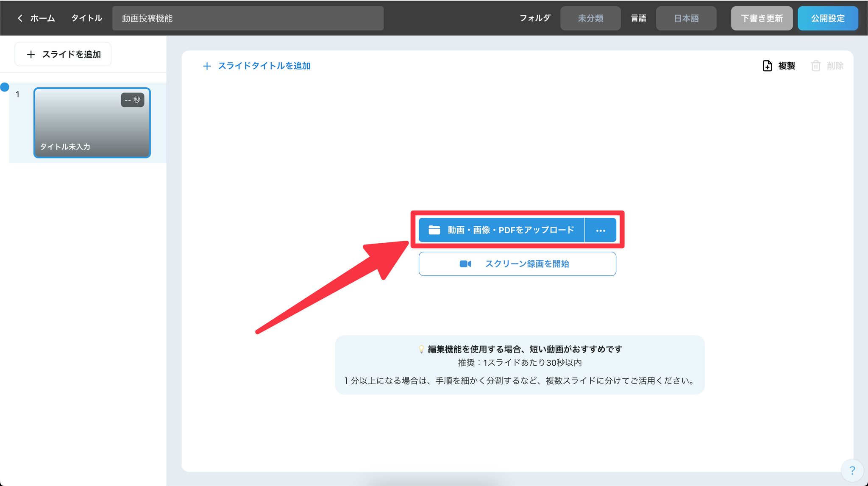Click the back chevron next to ホーム
The width and height of the screenshot is (868, 486).
(x=20, y=18)
